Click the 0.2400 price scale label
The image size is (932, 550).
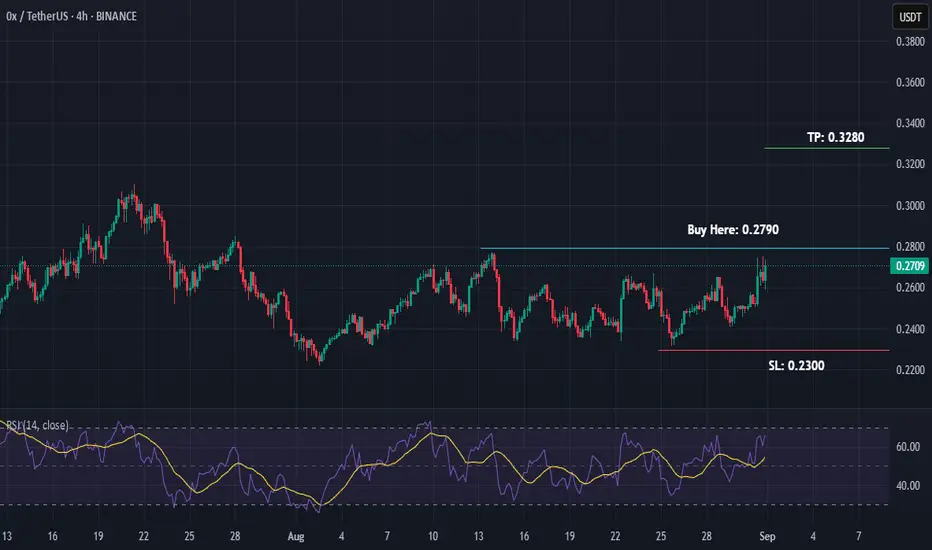910,329
